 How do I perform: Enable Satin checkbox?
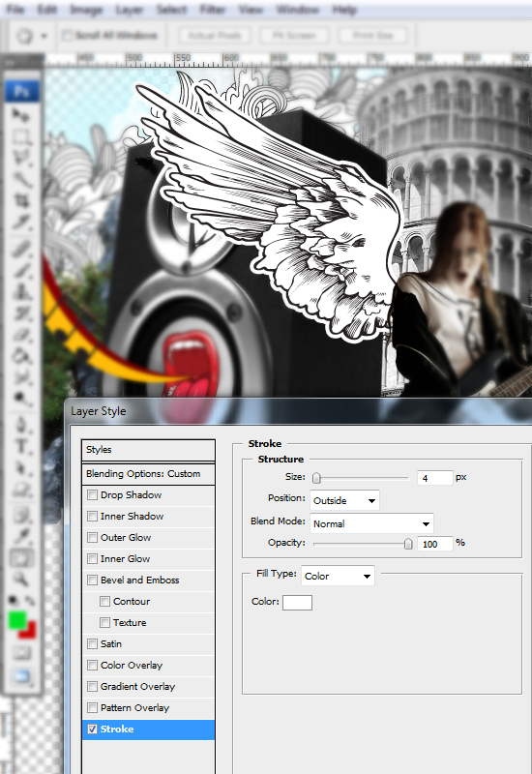click(92, 643)
